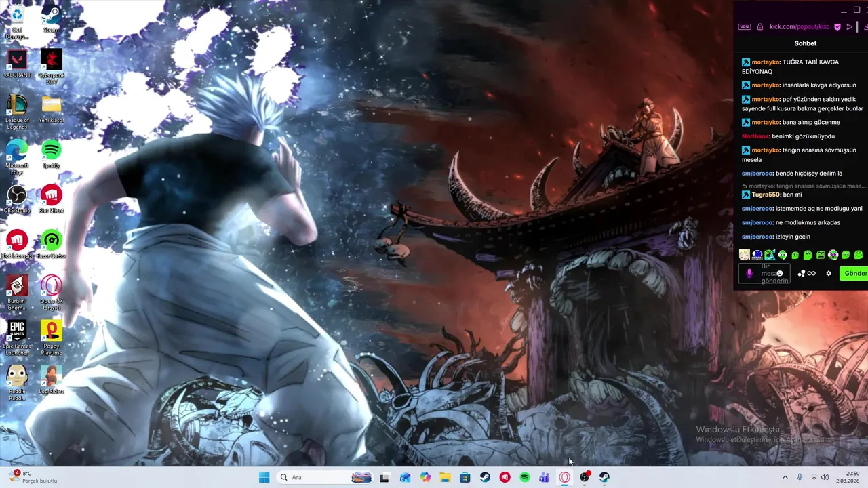Click the Sohbet chat header

click(806, 43)
